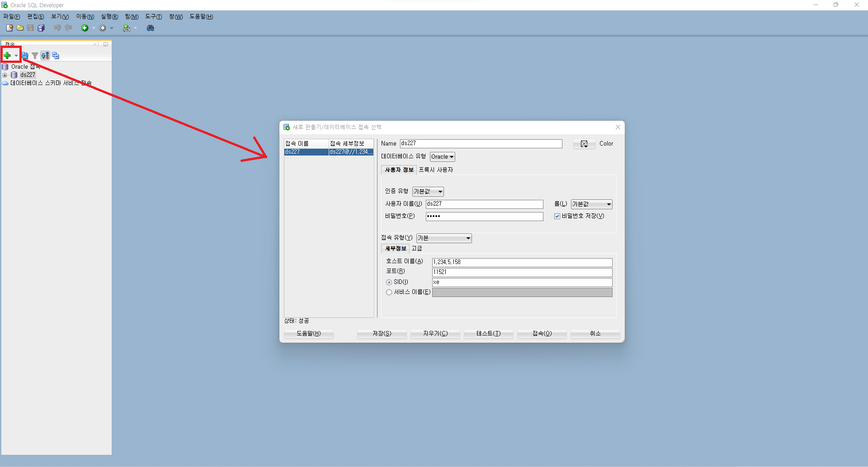This screenshot has height=467, width=868.
Task: Select ds227 row in connection list
Action: coord(329,152)
